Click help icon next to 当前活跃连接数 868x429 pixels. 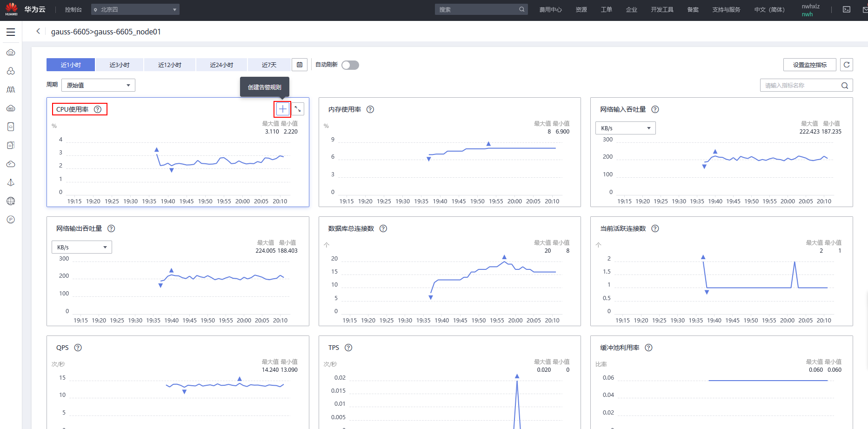click(655, 228)
